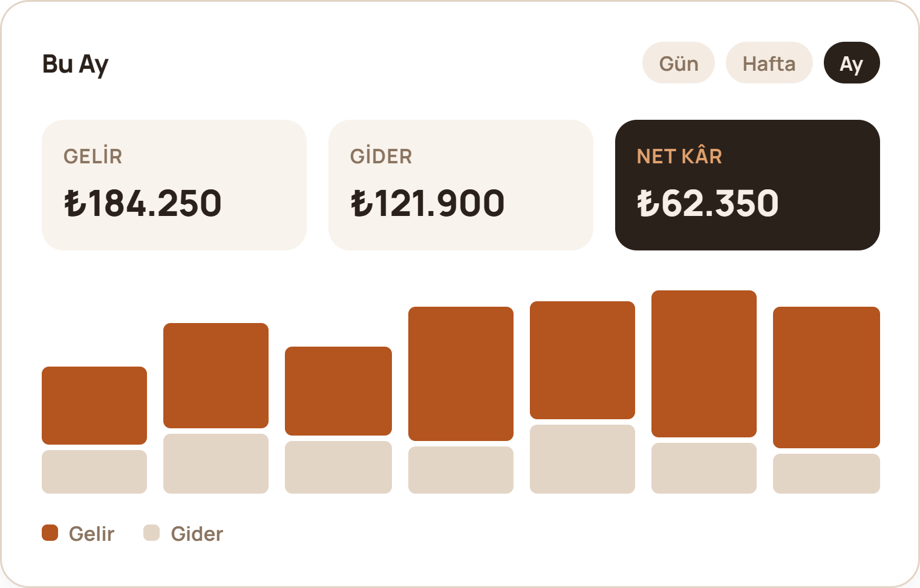Toggle the Gider legend label

coord(197,534)
